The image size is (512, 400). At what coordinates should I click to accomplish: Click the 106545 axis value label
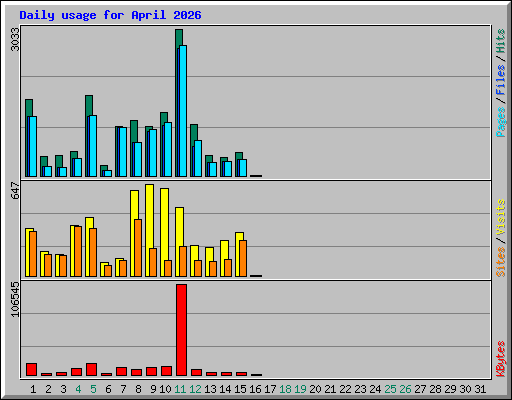[15, 299]
